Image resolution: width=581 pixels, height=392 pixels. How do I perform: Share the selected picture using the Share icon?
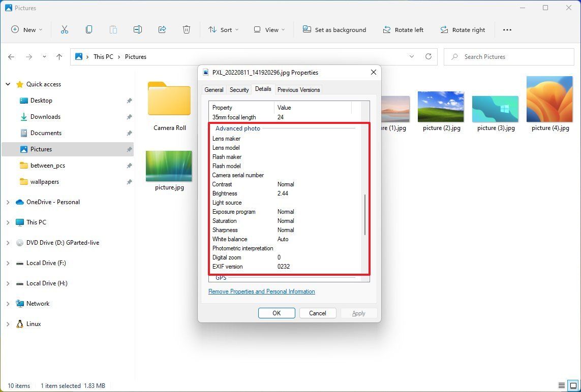162,29
